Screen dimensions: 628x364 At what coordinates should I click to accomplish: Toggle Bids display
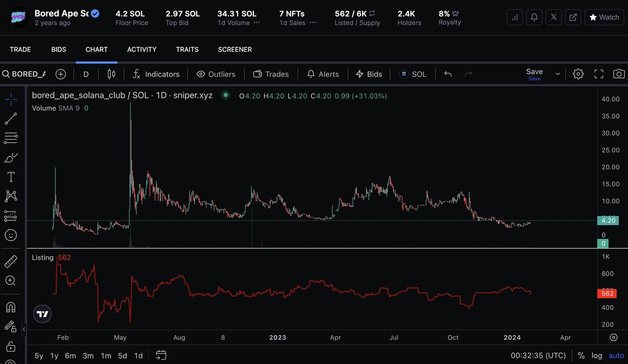coord(369,74)
